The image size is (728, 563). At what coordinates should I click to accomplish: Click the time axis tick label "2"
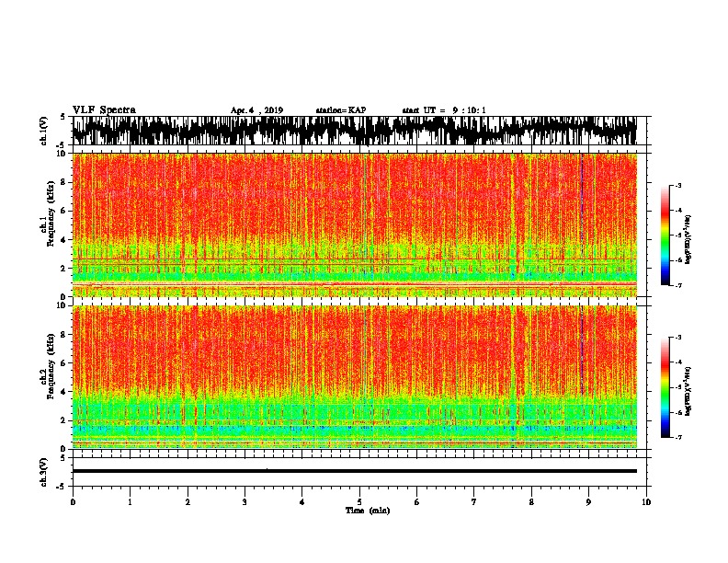click(188, 502)
